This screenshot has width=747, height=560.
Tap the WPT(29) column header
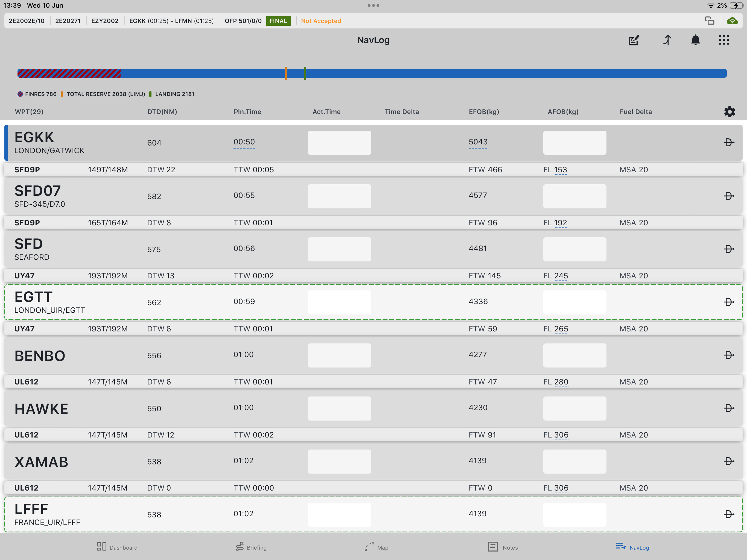pos(29,112)
